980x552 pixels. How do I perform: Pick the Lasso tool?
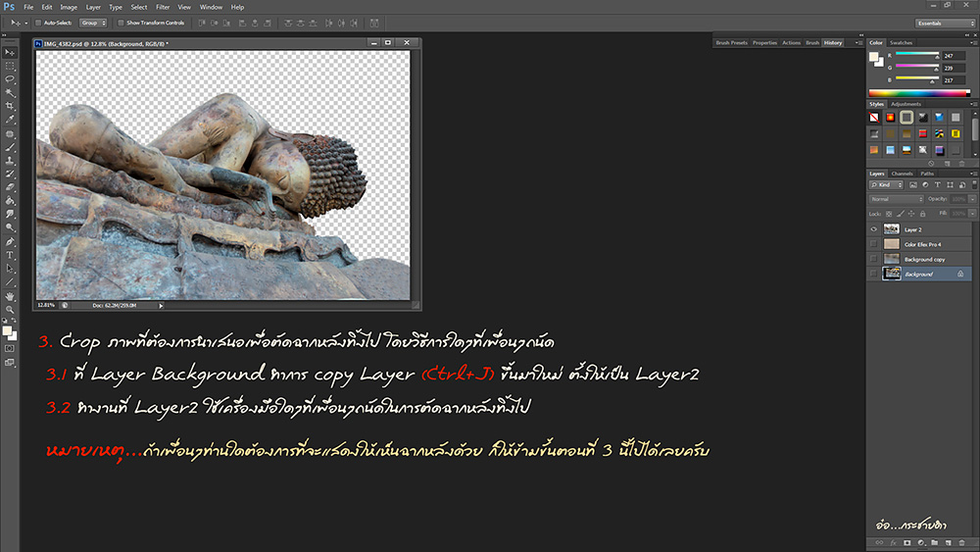10,78
